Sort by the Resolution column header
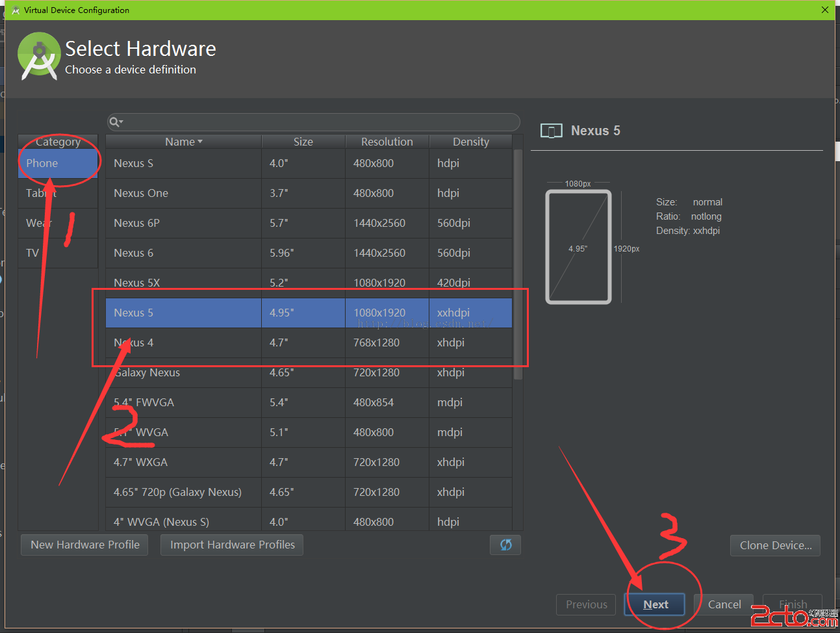This screenshot has width=840, height=633. click(387, 142)
